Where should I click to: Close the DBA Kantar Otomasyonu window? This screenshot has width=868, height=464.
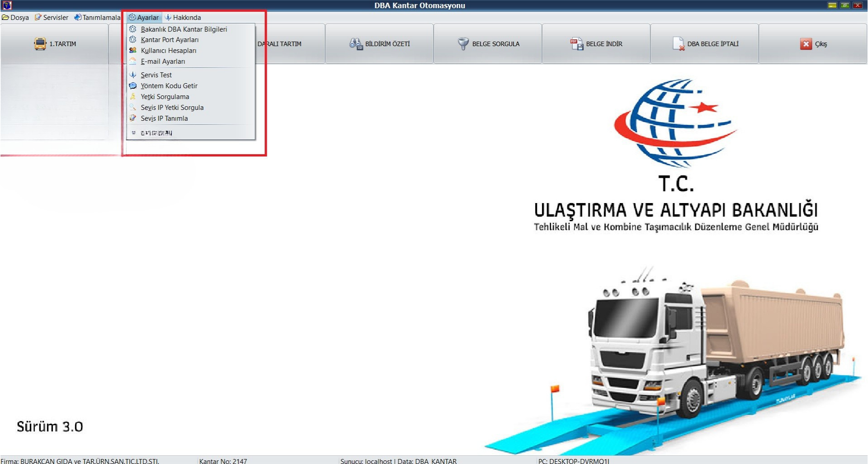858,5
